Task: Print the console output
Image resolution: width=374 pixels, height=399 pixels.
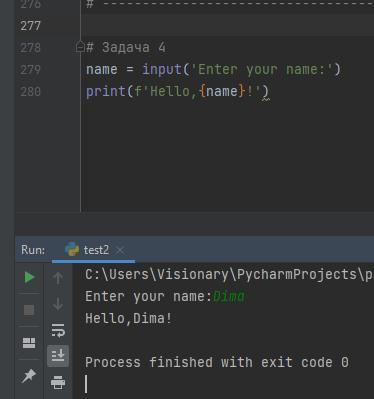Action: click(58, 382)
